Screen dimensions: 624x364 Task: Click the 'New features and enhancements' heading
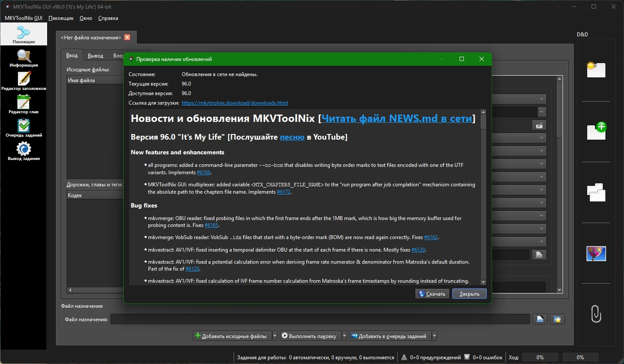coord(177,152)
